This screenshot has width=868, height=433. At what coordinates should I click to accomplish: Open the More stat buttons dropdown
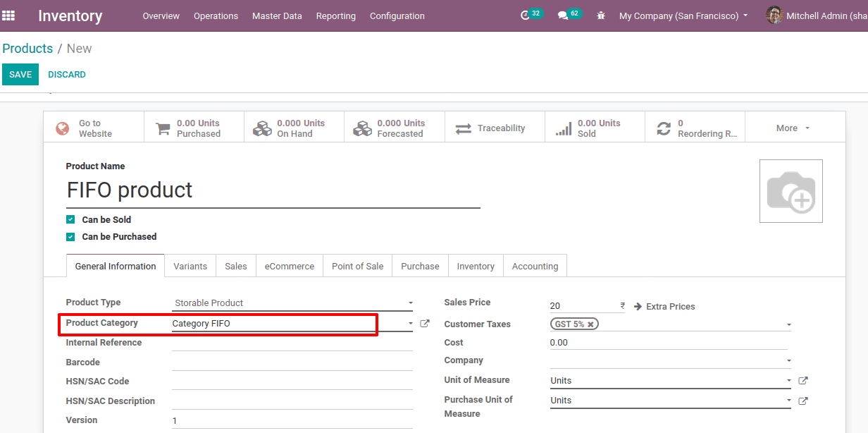[794, 128]
